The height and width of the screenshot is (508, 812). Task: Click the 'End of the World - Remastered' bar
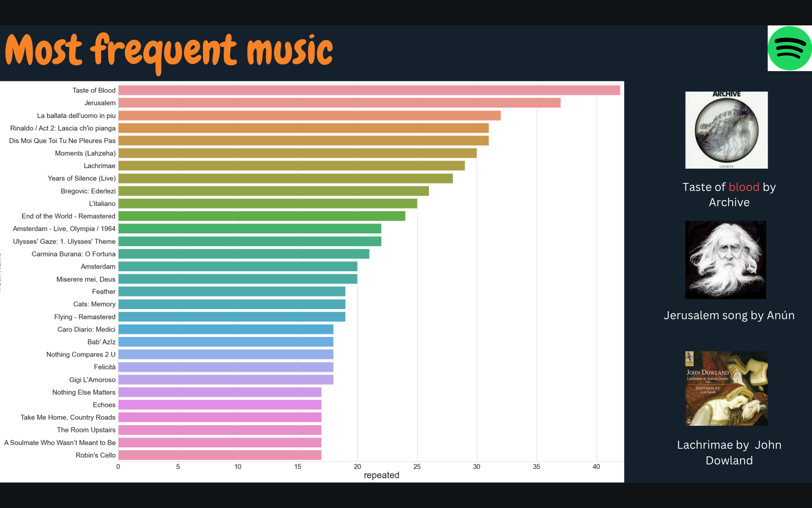[261, 216]
